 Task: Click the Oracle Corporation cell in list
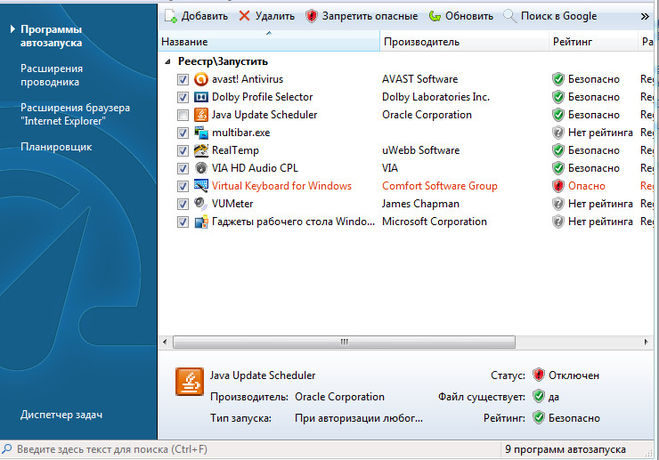427,115
